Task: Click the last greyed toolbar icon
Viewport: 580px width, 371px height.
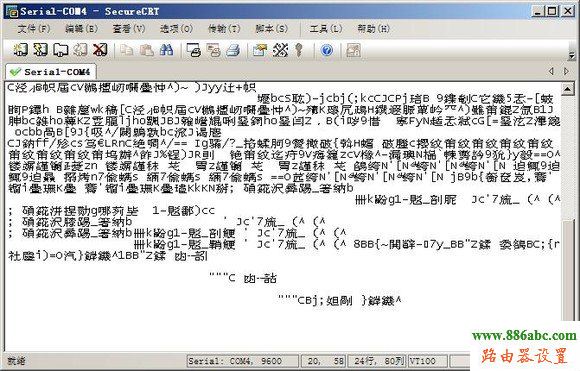Action: (x=353, y=50)
